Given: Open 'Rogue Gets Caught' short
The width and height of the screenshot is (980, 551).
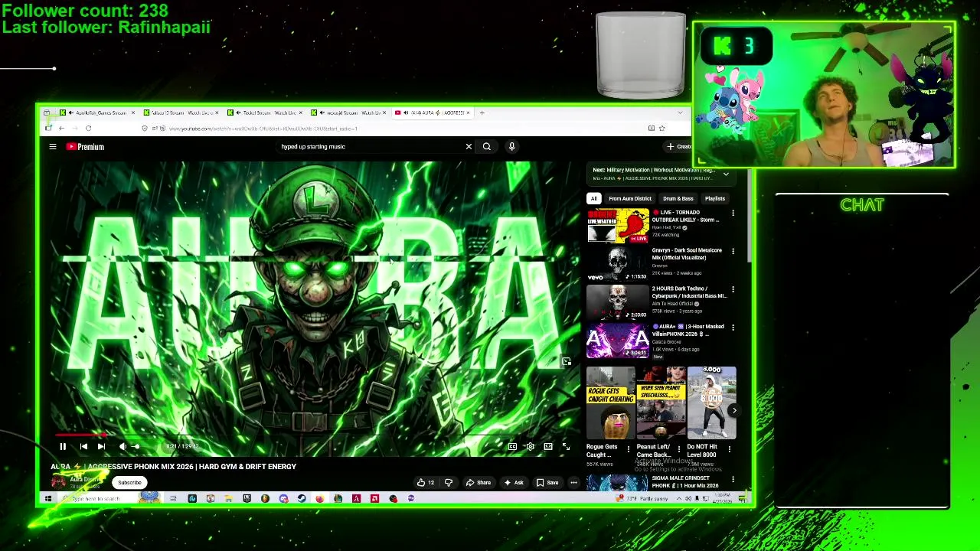Looking at the screenshot, I should 610,403.
